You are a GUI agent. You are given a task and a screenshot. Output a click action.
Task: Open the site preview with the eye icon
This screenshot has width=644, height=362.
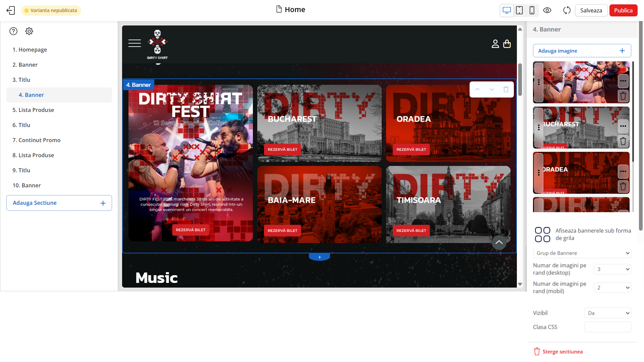point(547,10)
